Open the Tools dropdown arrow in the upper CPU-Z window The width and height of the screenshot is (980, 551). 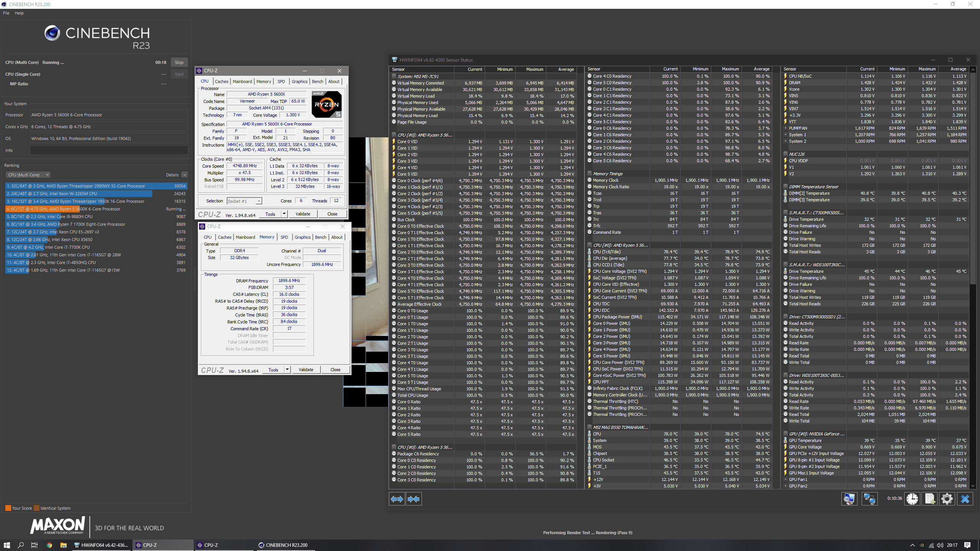point(284,214)
